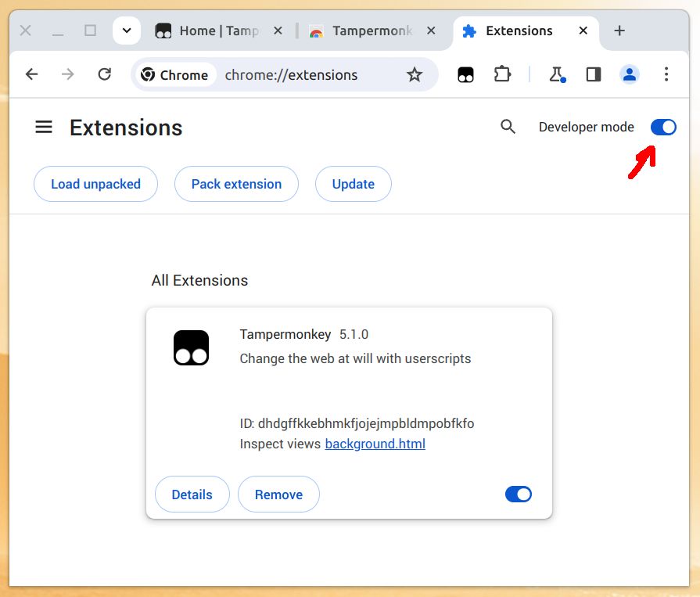Search extensions with magnifier icon
The image size is (700, 597).
point(508,127)
